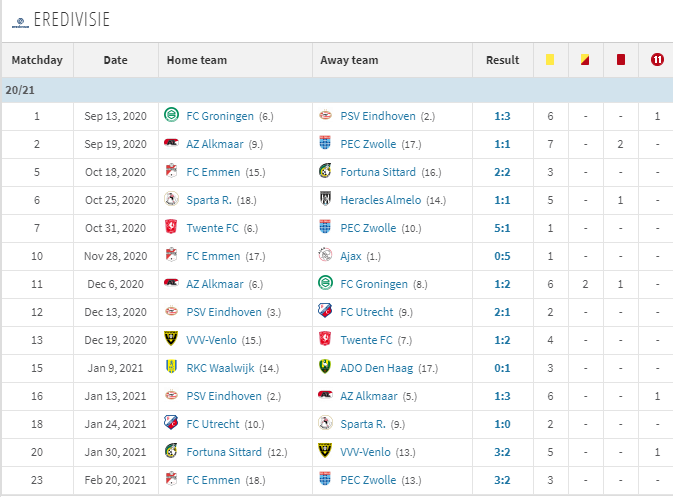Click the Heracles Almelo club crest
This screenshot has width=673, height=497.
(325, 199)
